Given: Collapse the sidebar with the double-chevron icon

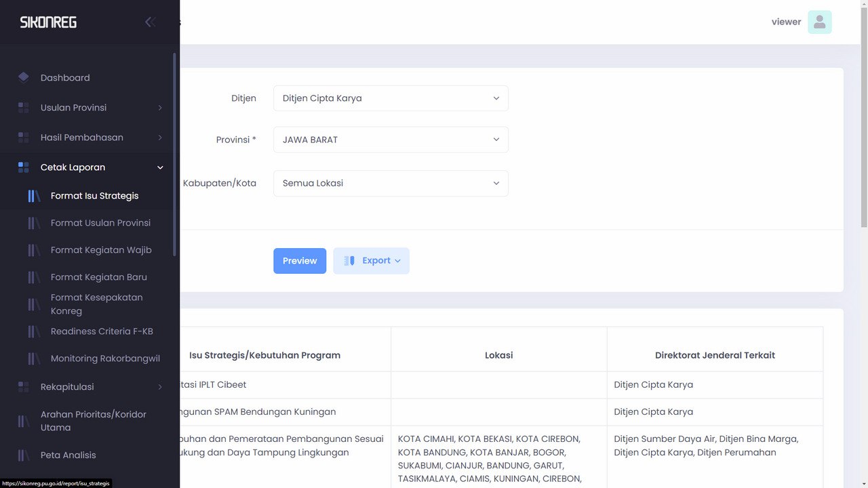Looking at the screenshot, I should click(150, 22).
